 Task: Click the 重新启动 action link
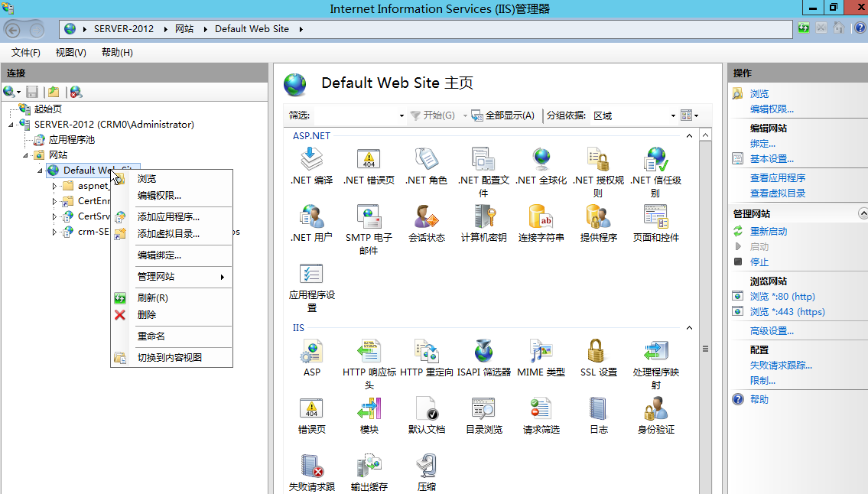[769, 232]
